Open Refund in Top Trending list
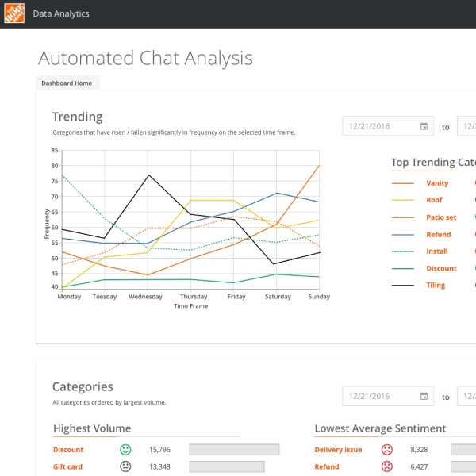The height and width of the screenshot is (476, 476). click(x=439, y=234)
